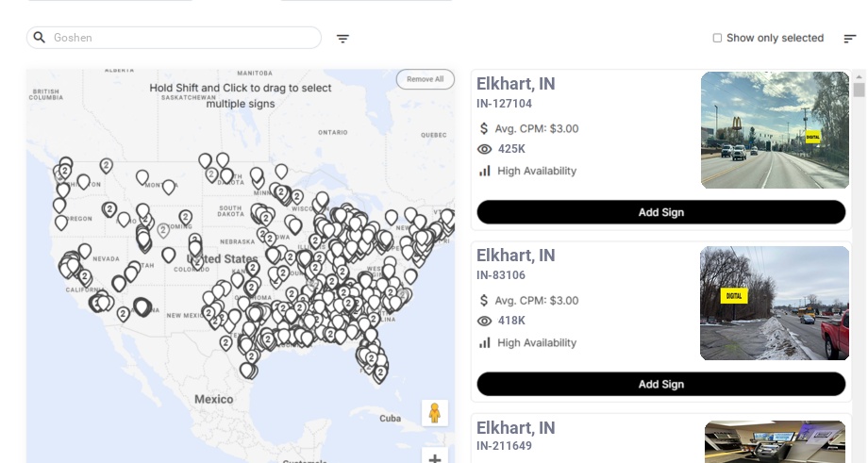Viewport: 868px width, 463px height.
Task: Click the Street View pegman icon
Action: point(434,413)
